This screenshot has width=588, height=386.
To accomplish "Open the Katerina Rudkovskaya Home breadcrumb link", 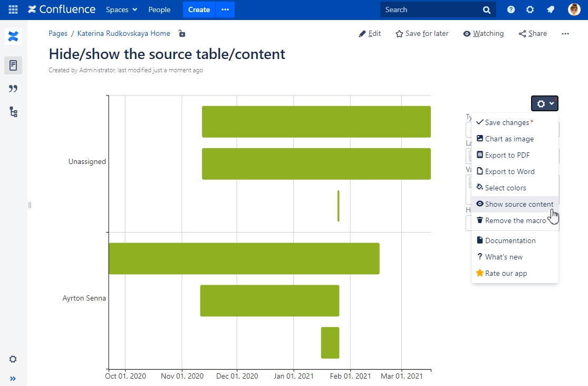I will [x=123, y=33].
